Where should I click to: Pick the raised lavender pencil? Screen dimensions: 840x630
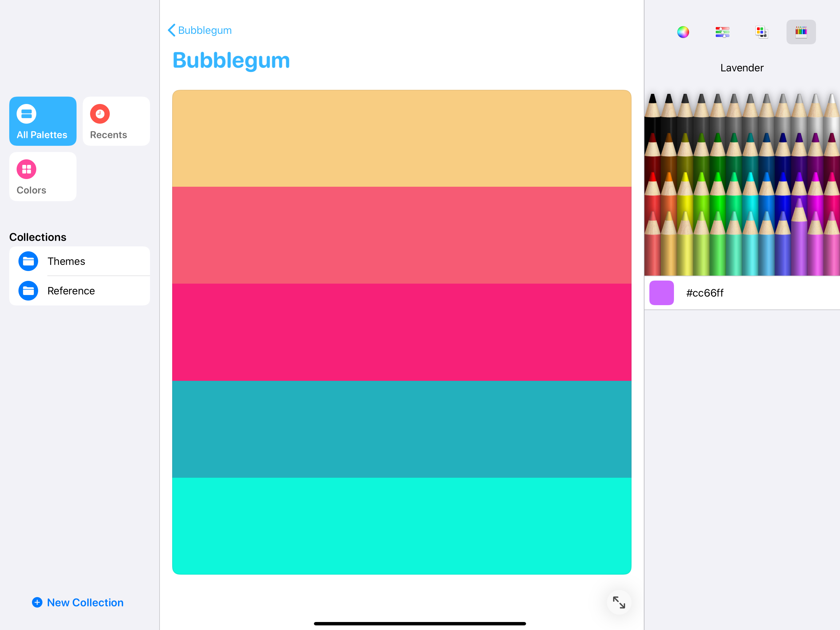pyautogui.click(x=799, y=239)
